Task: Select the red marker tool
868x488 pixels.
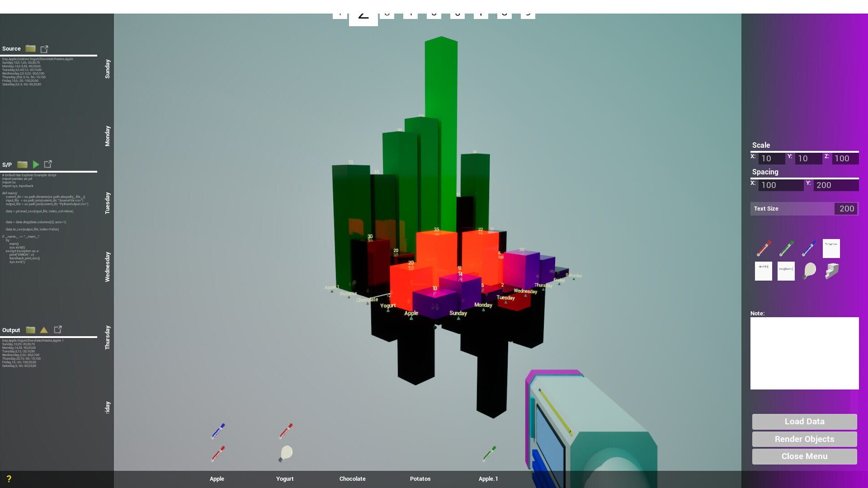Action: tap(764, 248)
